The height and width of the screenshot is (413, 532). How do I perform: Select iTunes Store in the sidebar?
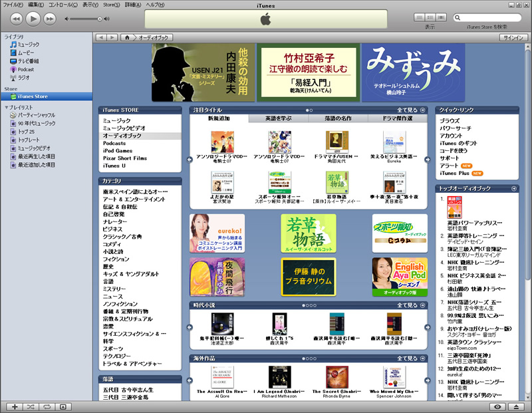click(x=46, y=96)
